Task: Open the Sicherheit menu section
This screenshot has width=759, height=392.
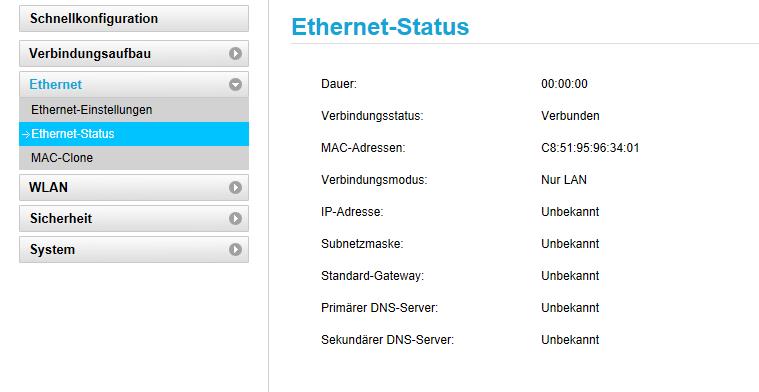Action: 134,218
